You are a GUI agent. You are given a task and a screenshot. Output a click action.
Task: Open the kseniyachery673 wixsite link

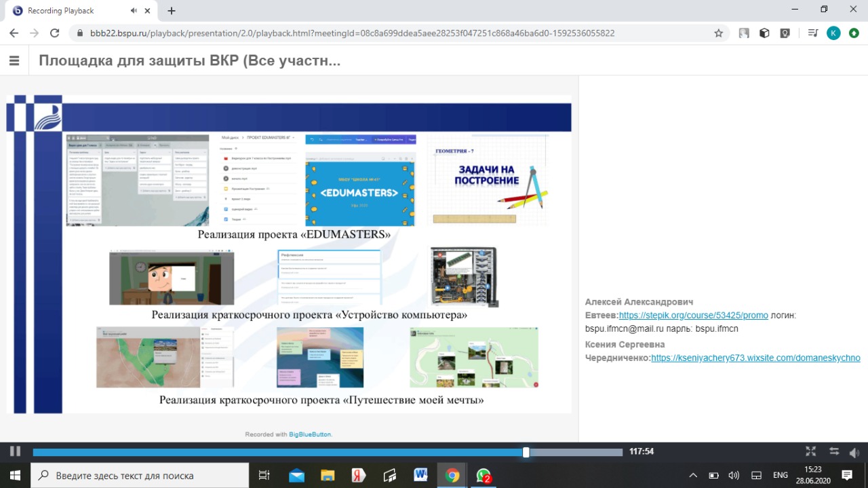click(755, 358)
